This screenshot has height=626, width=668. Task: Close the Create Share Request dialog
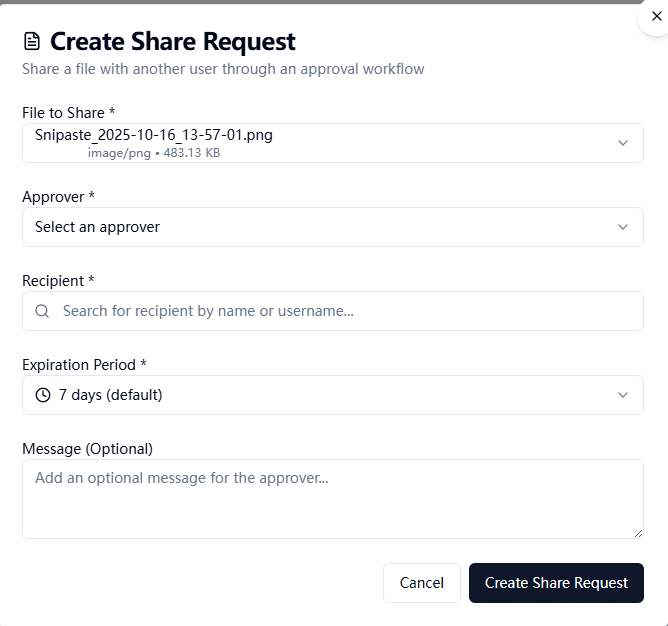coord(656,16)
